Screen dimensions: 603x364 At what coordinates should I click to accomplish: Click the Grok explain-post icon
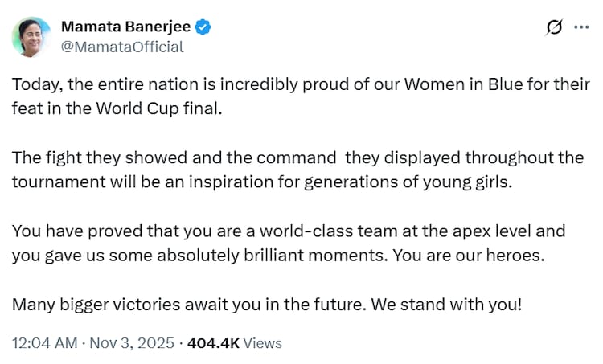point(553,27)
